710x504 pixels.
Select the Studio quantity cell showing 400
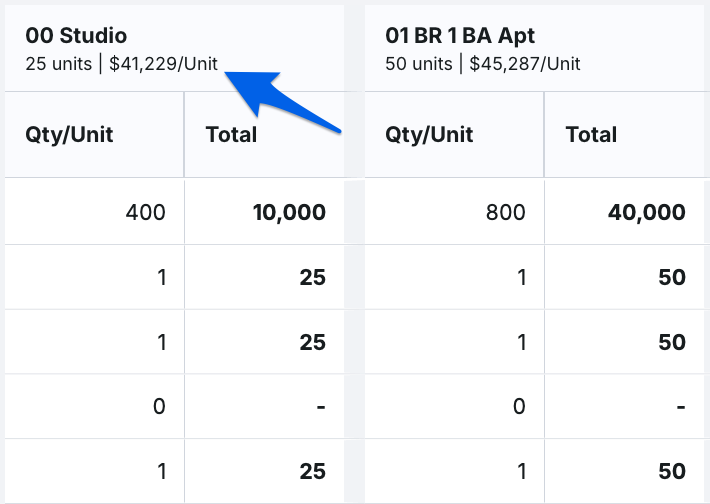coord(94,212)
